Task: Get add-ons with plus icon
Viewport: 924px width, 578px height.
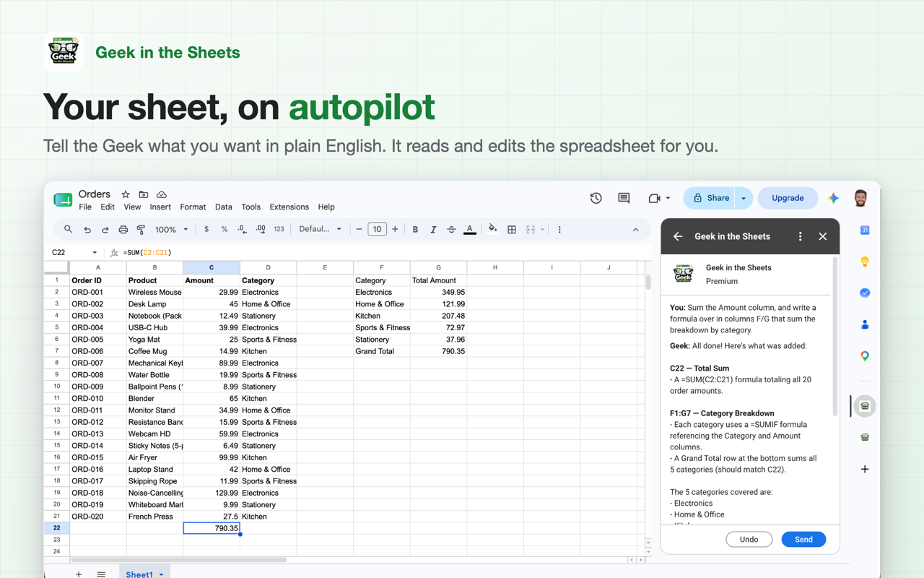Action: click(865, 469)
